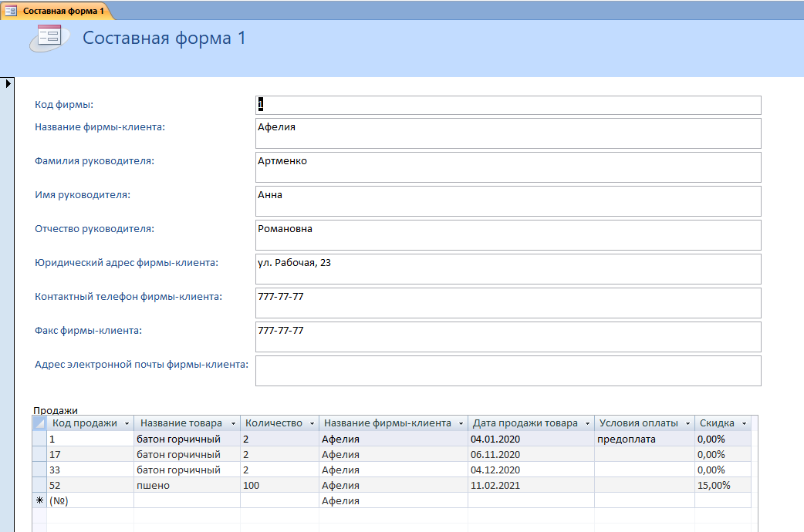Click the new record asterisk row selector
804x532 pixels.
(x=39, y=500)
